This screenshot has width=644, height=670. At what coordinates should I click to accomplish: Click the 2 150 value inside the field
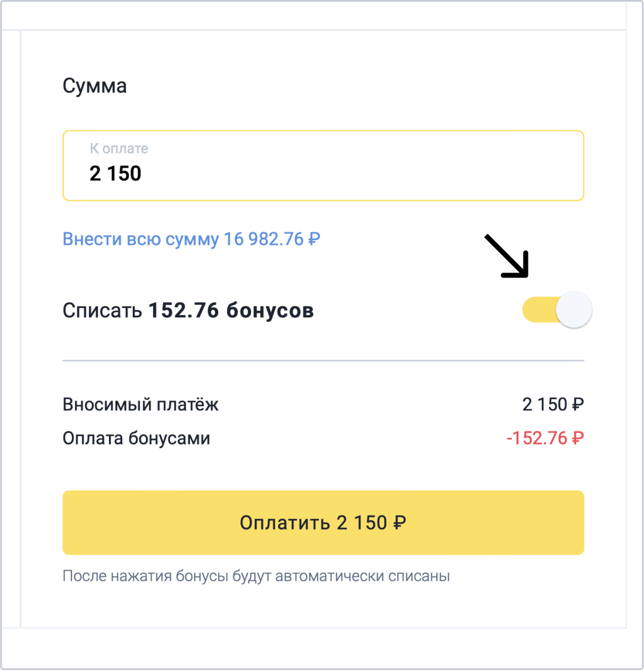[x=116, y=174]
